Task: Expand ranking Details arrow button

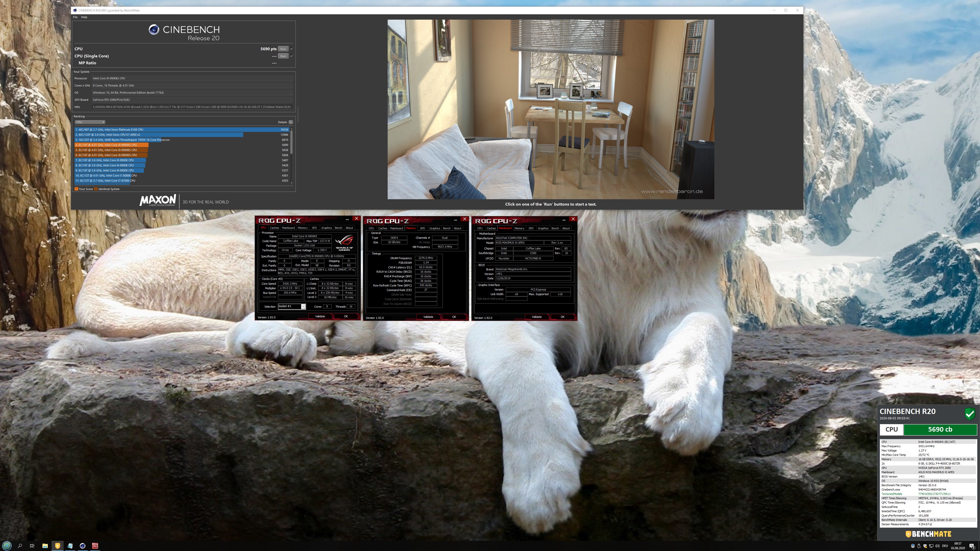Action: pos(291,122)
